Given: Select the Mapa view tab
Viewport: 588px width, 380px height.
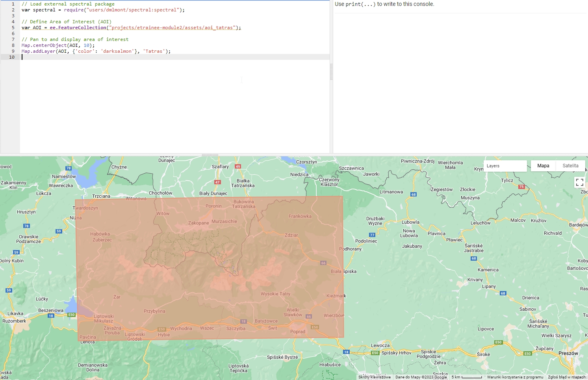Looking at the screenshot, I should point(543,166).
